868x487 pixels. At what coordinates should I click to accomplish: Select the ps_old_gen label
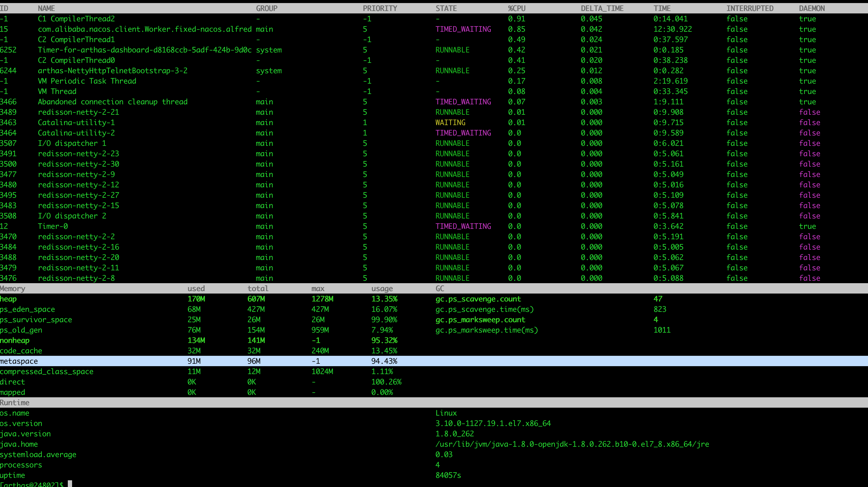click(21, 330)
